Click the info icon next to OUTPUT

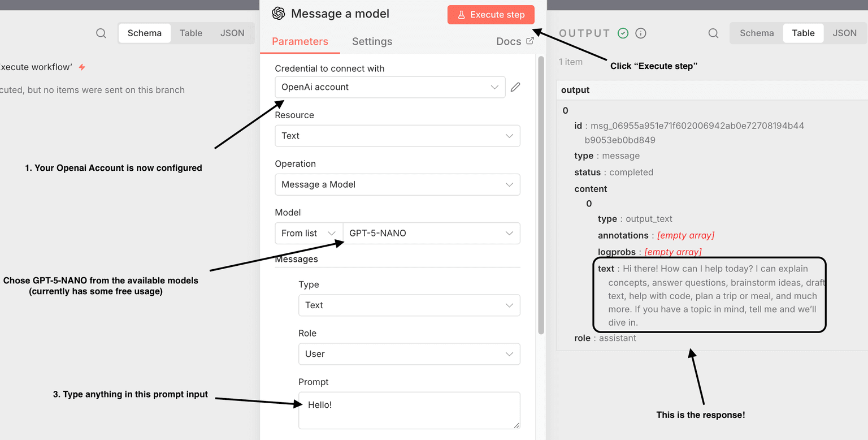tap(640, 33)
